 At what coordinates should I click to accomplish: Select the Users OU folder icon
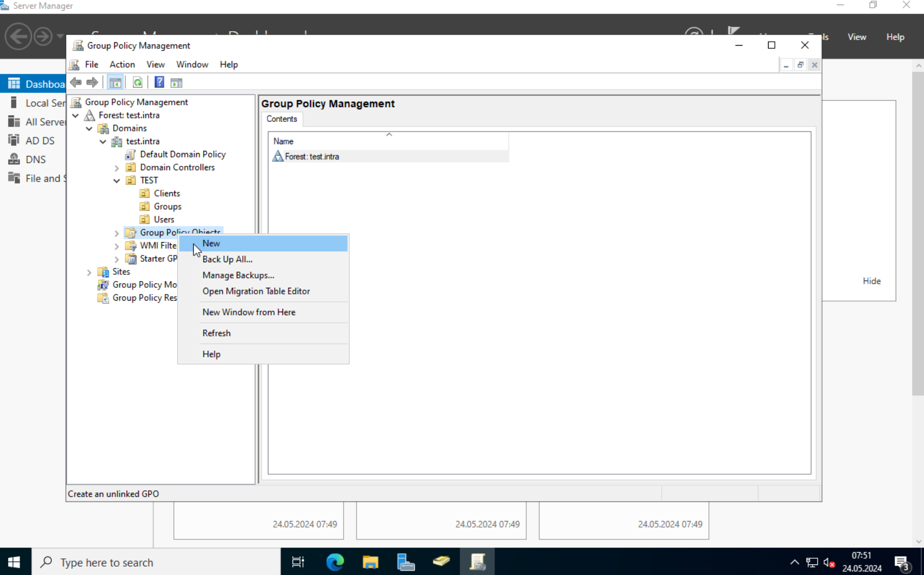145,219
